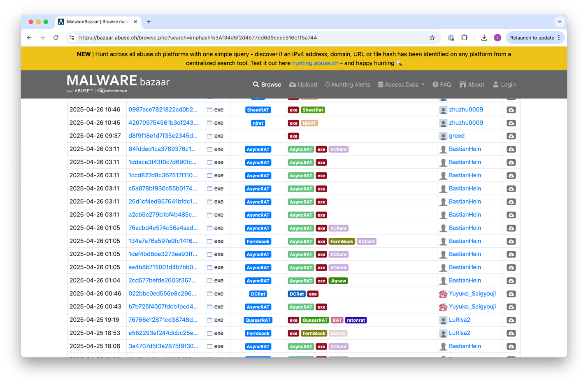This screenshot has width=588, height=385.
Task: Click the xworm tag
Action: (338, 333)
